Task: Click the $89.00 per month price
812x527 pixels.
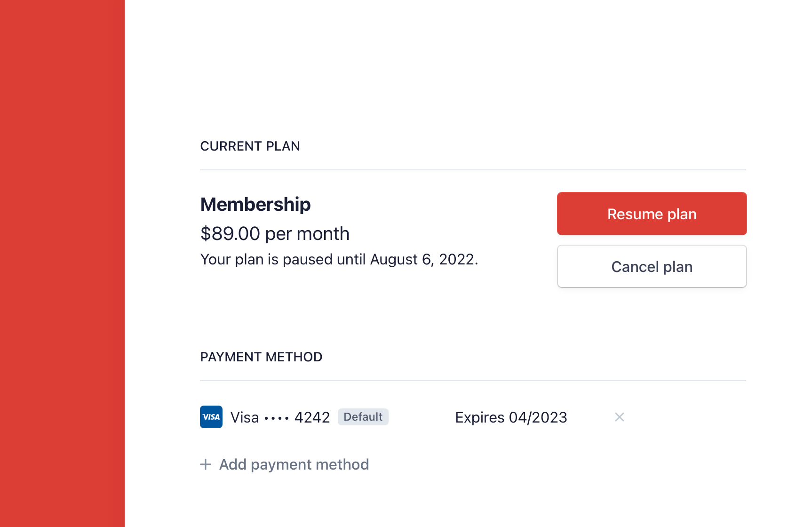Action: point(275,234)
